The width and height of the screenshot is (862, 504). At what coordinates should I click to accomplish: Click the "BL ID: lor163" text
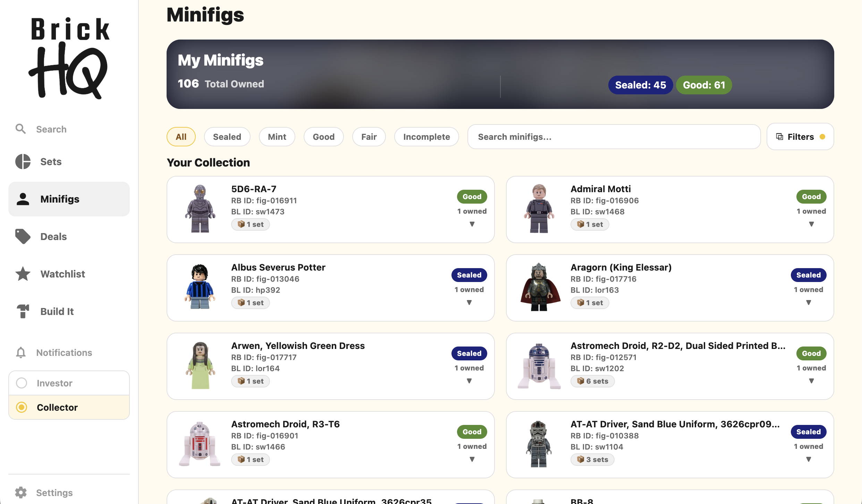point(595,290)
